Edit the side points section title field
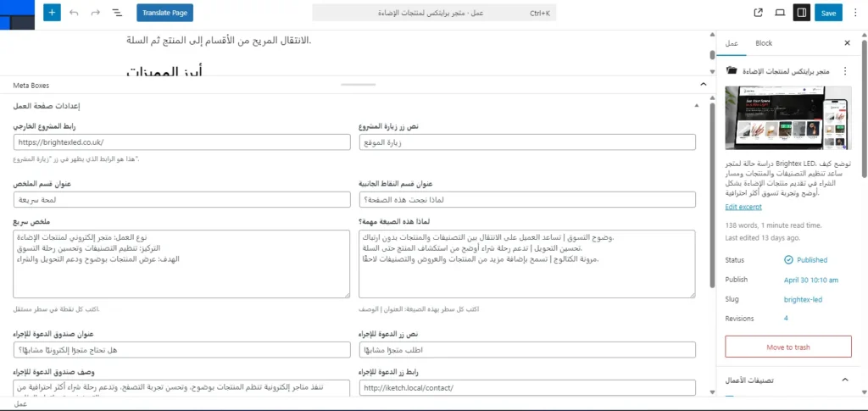868x411 pixels. coord(527,199)
